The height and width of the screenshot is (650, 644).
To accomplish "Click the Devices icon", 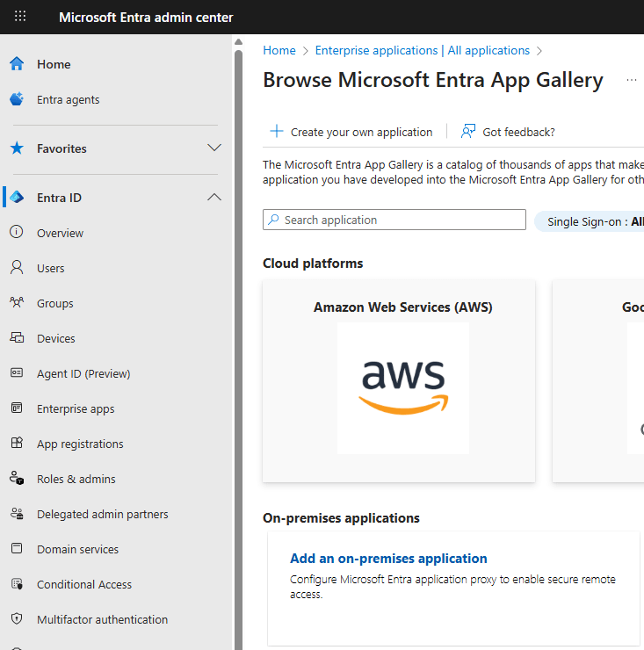I will pyautogui.click(x=17, y=338).
